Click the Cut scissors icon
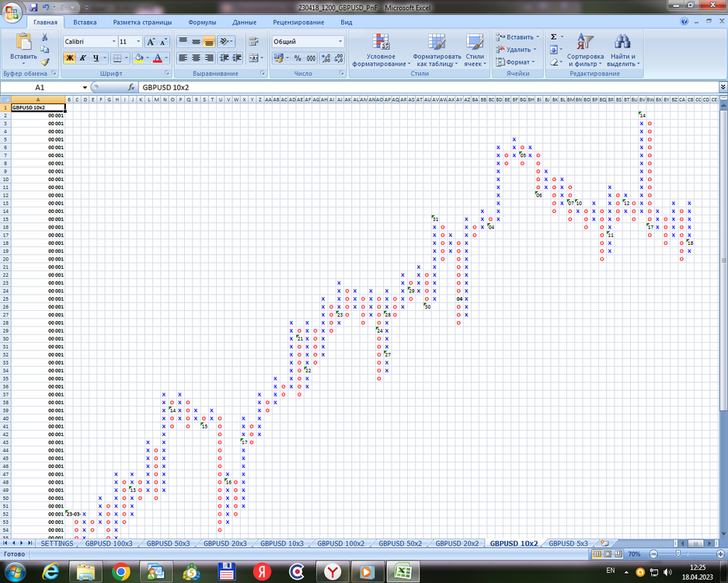The image size is (728, 583). (x=44, y=37)
